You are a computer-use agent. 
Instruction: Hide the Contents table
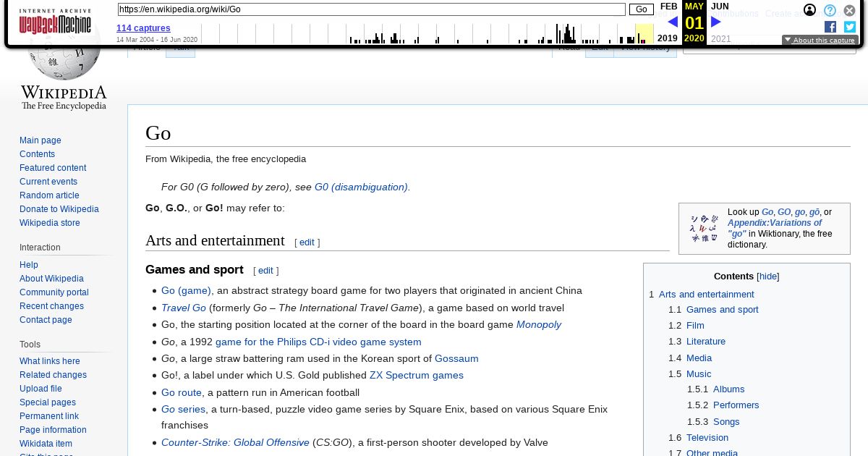pyautogui.click(x=768, y=276)
